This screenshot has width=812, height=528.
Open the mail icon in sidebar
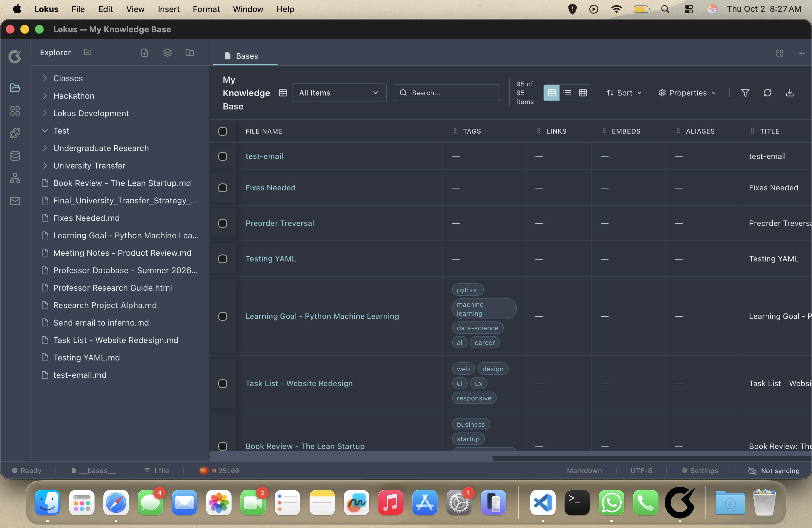[x=15, y=201]
